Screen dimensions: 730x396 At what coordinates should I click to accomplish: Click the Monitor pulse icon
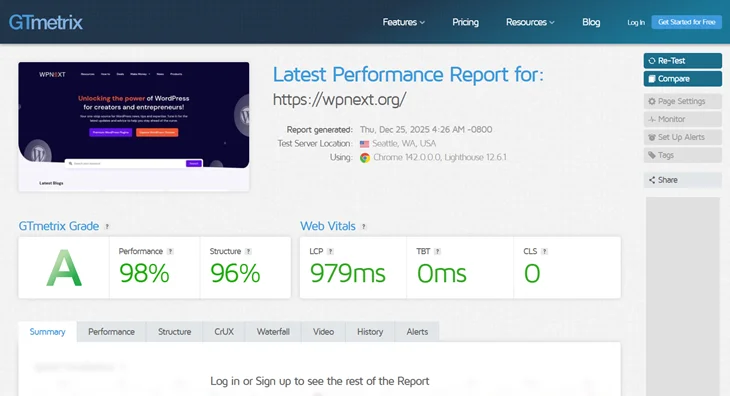[652, 120]
